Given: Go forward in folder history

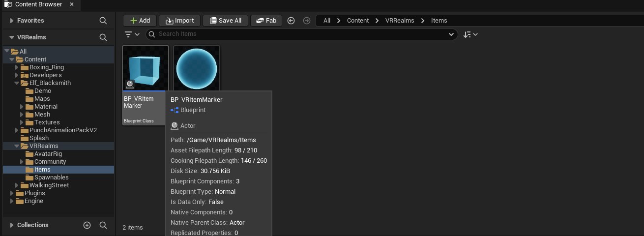Looking at the screenshot, I should click(307, 21).
